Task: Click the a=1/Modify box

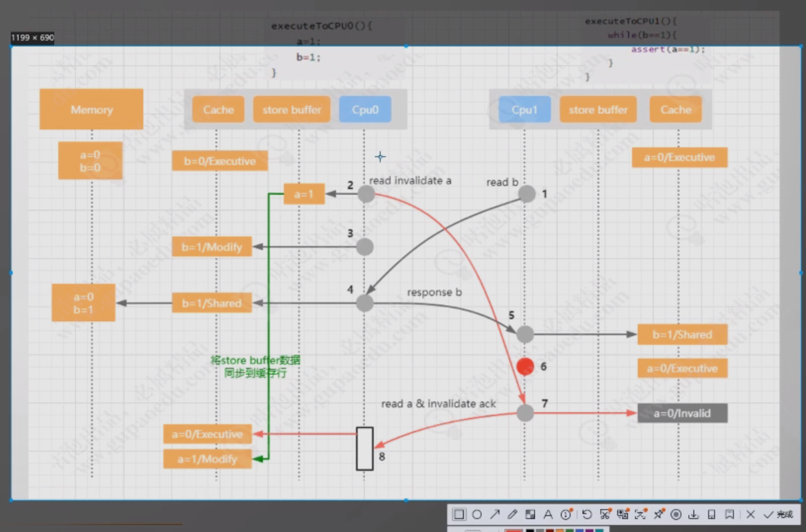Action: [x=208, y=459]
